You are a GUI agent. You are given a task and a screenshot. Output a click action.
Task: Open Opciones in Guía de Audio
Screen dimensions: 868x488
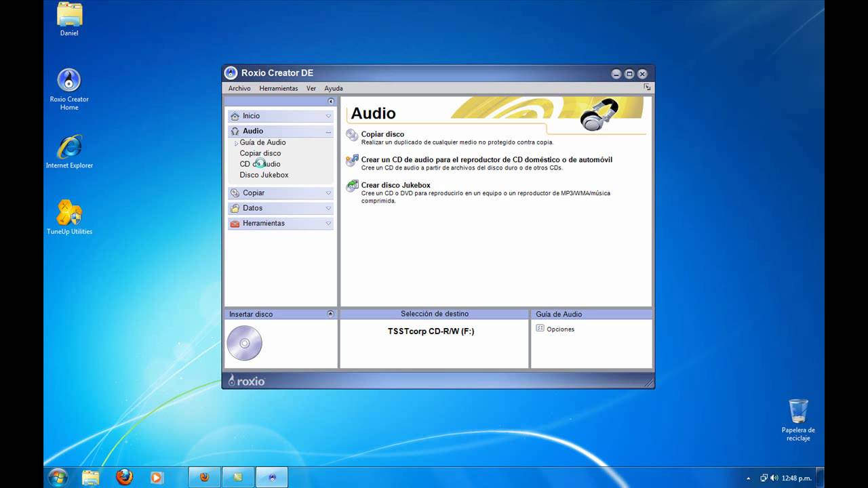tap(560, 329)
